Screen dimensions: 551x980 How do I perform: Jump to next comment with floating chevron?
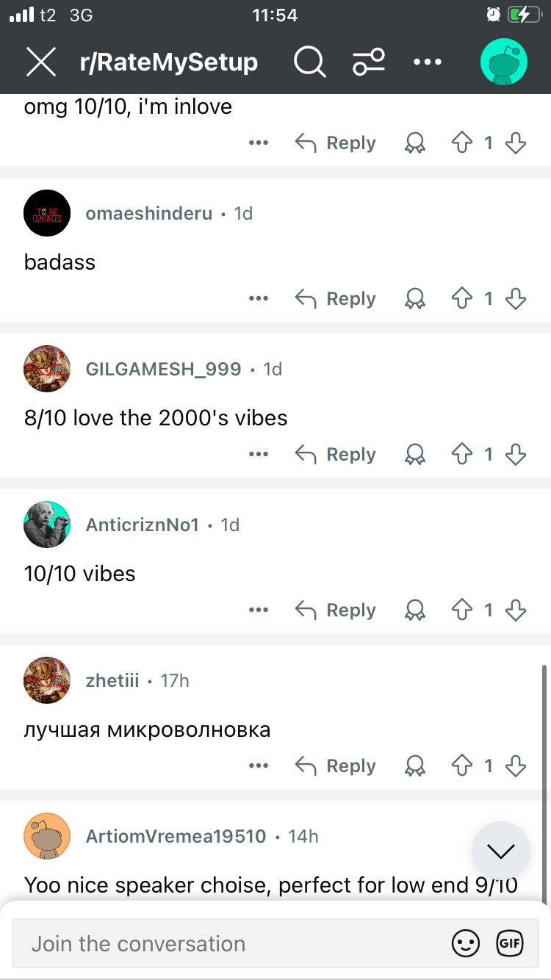click(501, 851)
